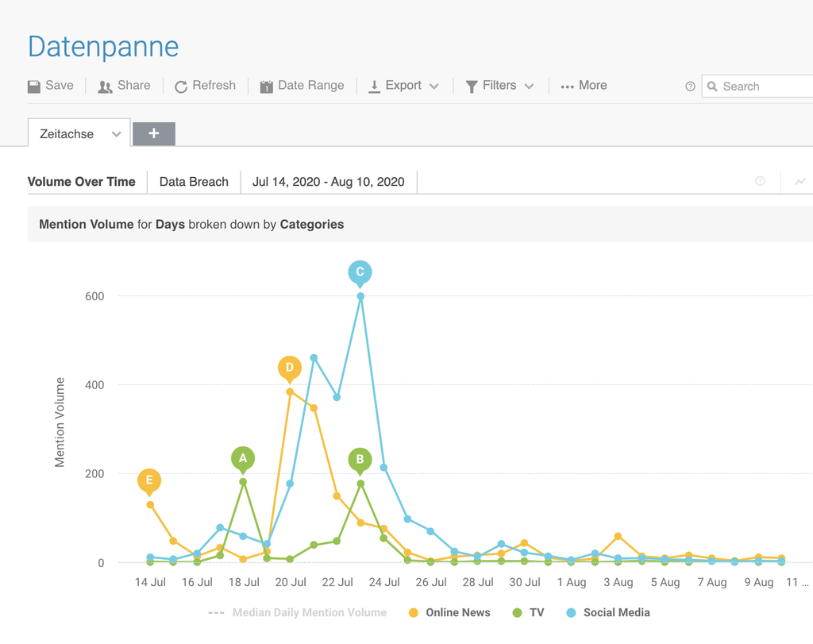Expand the Export dropdown arrow
This screenshot has width=813, height=644.
pos(434,87)
